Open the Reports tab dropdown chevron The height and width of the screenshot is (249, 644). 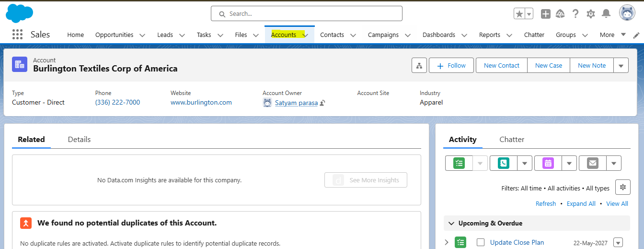tap(509, 35)
